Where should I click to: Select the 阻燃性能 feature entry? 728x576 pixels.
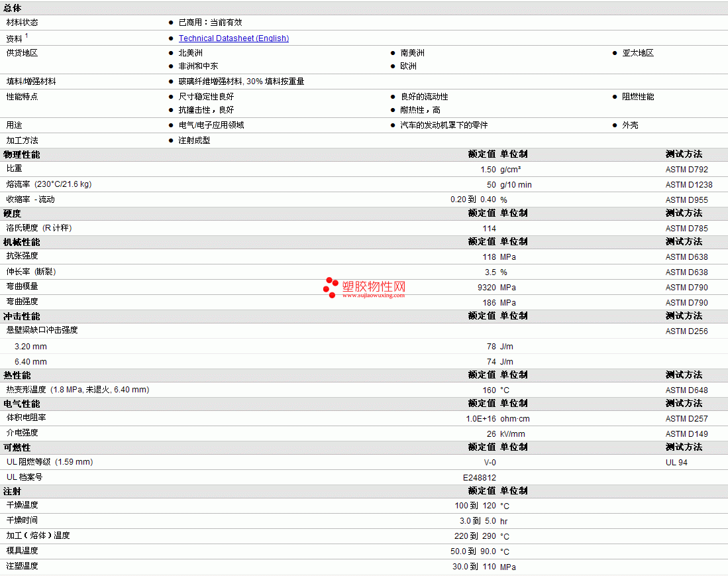click(638, 97)
